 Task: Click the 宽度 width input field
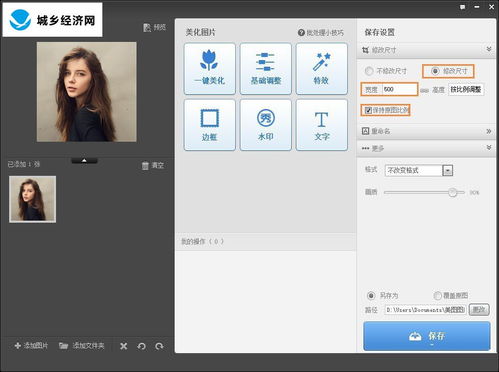(400, 89)
